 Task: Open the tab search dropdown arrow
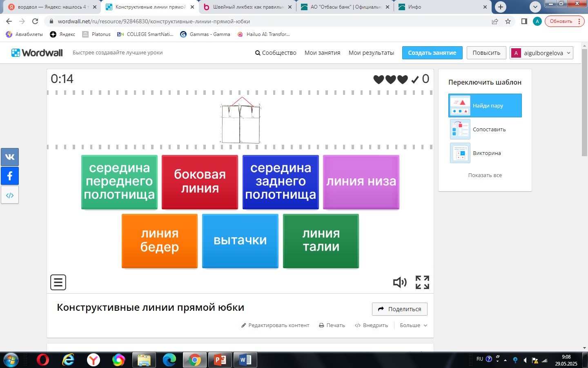click(x=535, y=7)
